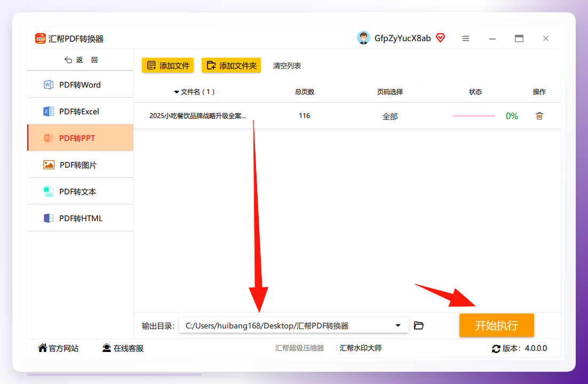The image size is (588, 384).
Task: Click the customer service headset icon
Action: coord(107,348)
